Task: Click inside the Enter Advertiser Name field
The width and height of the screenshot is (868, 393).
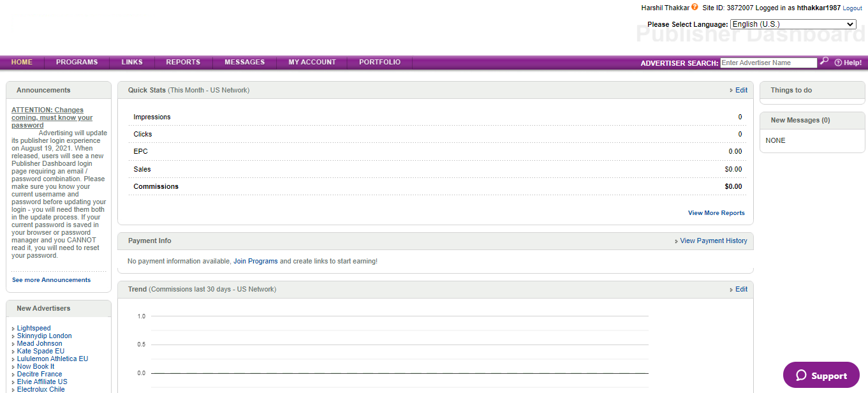Action: (x=769, y=62)
